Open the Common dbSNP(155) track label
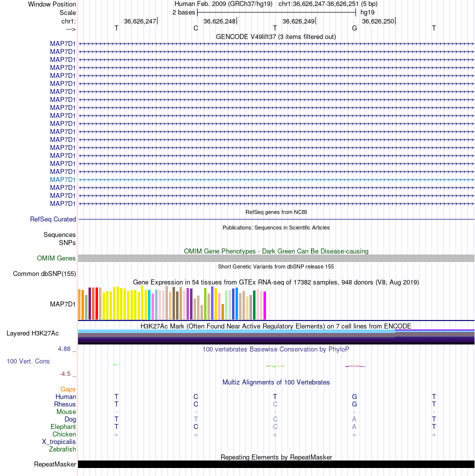Screen dimensions: 475x476 click(44, 274)
